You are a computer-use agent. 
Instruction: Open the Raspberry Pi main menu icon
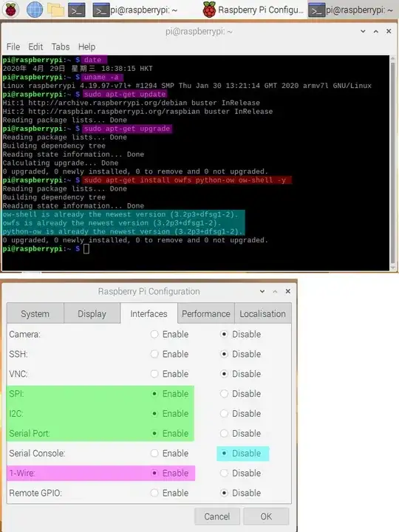click(x=11, y=10)
